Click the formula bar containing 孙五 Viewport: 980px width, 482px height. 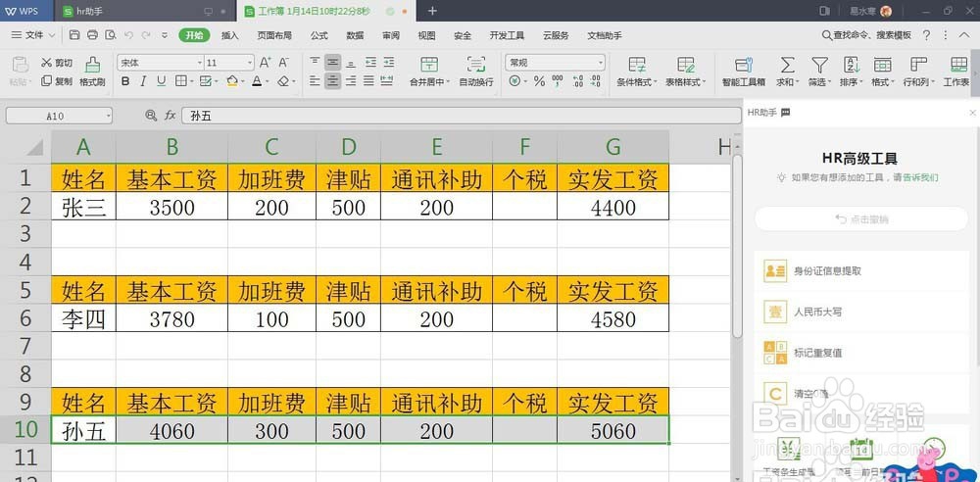point(461,116)
